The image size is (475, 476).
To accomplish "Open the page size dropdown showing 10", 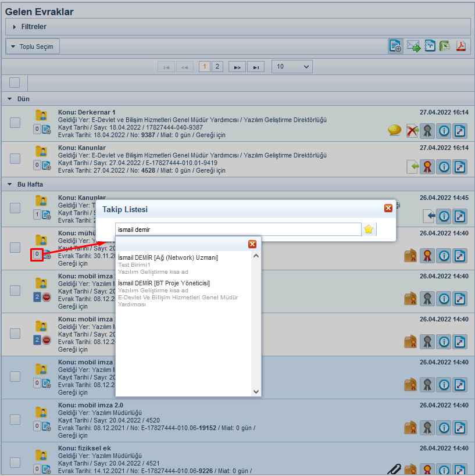I will click(292, 67).
